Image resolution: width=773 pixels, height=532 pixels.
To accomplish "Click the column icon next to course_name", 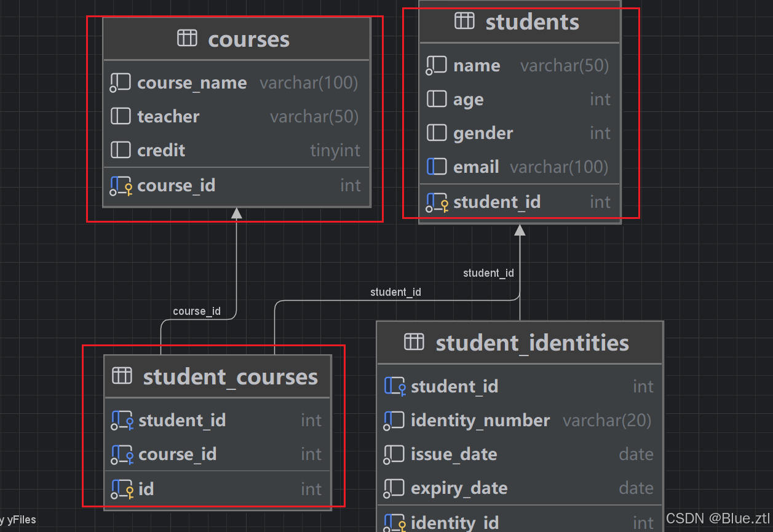I will (120, 82).
